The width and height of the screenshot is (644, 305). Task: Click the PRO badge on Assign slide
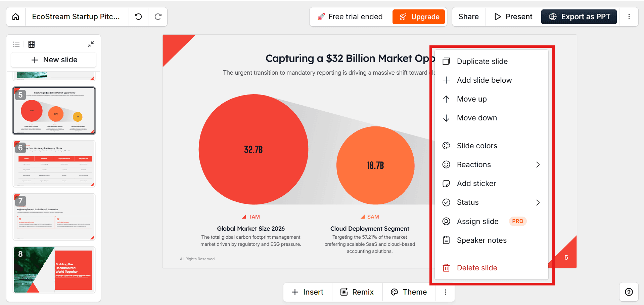517,221
